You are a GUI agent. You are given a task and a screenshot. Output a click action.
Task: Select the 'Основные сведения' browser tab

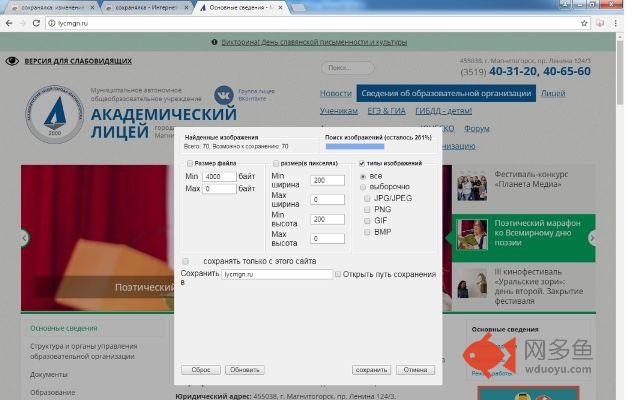[x=242, y=7]
